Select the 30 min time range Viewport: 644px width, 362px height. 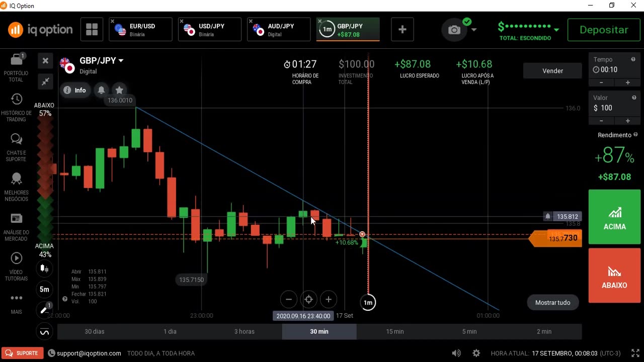click(x=319, y=331)
